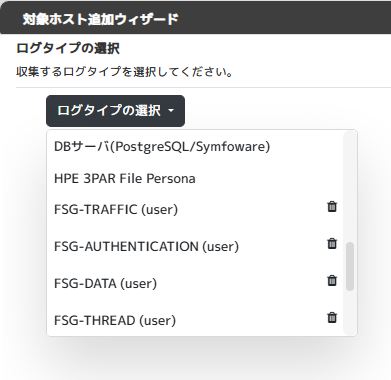Screen dimensions: 391x380
Task: Click the scrollbar track below the thumb
Action: (350, 313)
